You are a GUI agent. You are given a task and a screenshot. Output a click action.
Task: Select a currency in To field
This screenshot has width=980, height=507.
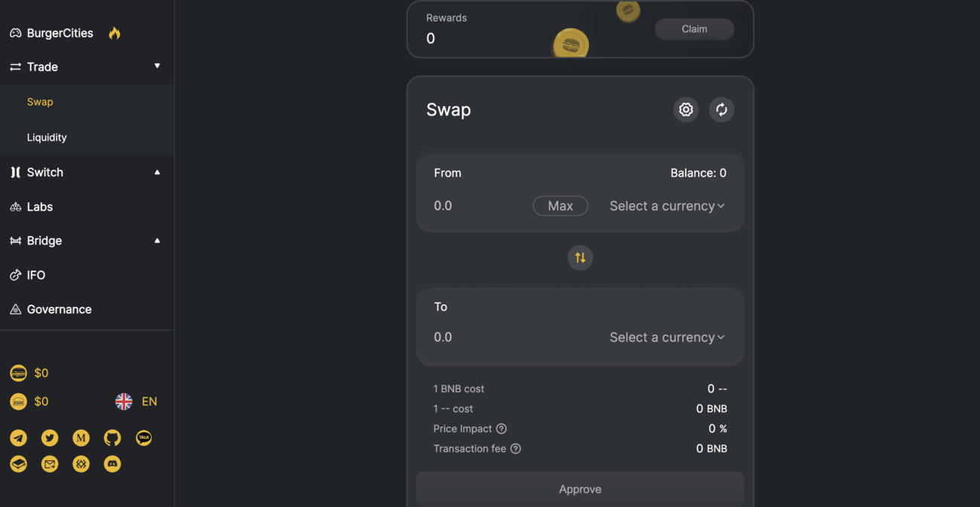pos(667,337)
